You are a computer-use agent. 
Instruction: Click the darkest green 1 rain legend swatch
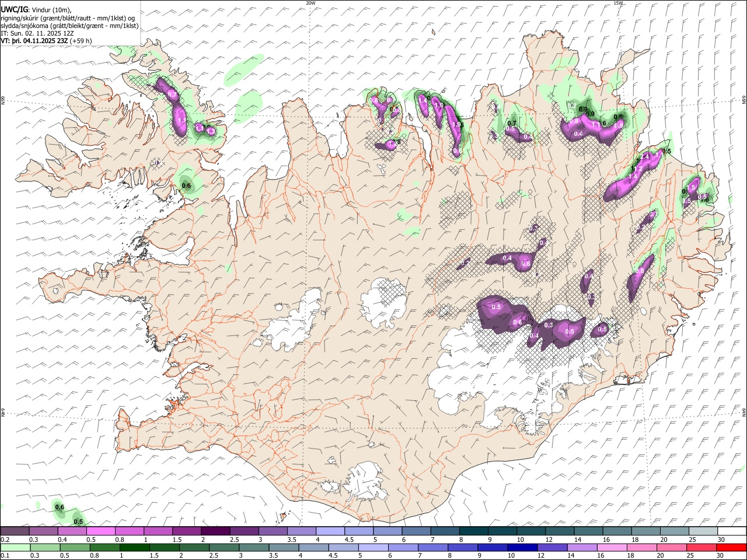(134, 547)
